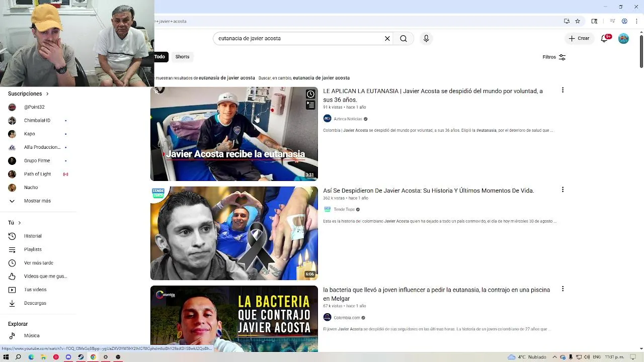Bookmark page with the star icon
This screenshot has width=644, height=362.
coord(578,21)
